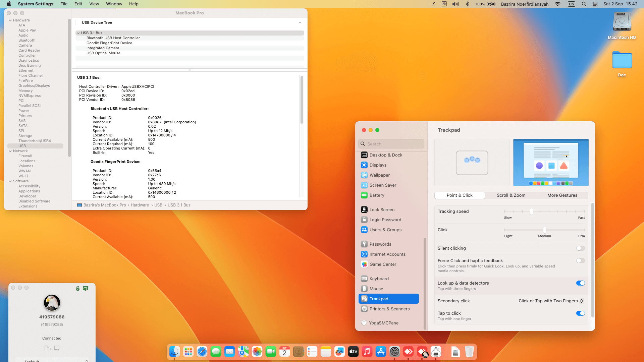Click the System Settings search field
The height and width of the screenshot is (362, 644).
pos(391,144)
